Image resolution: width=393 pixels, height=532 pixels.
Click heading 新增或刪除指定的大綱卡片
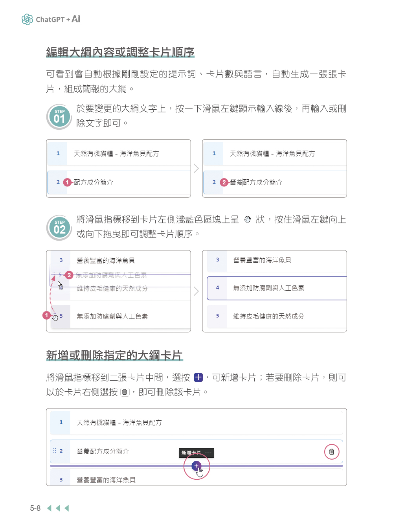coord(114,355)
